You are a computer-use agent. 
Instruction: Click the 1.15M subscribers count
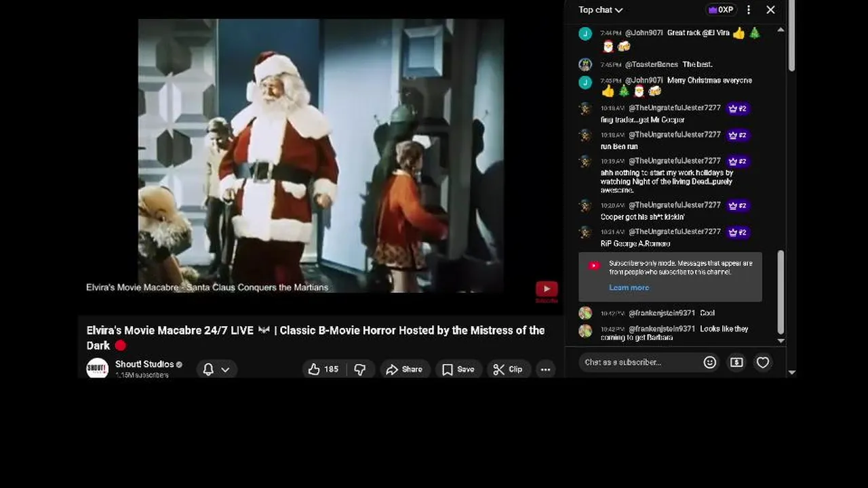142,375
